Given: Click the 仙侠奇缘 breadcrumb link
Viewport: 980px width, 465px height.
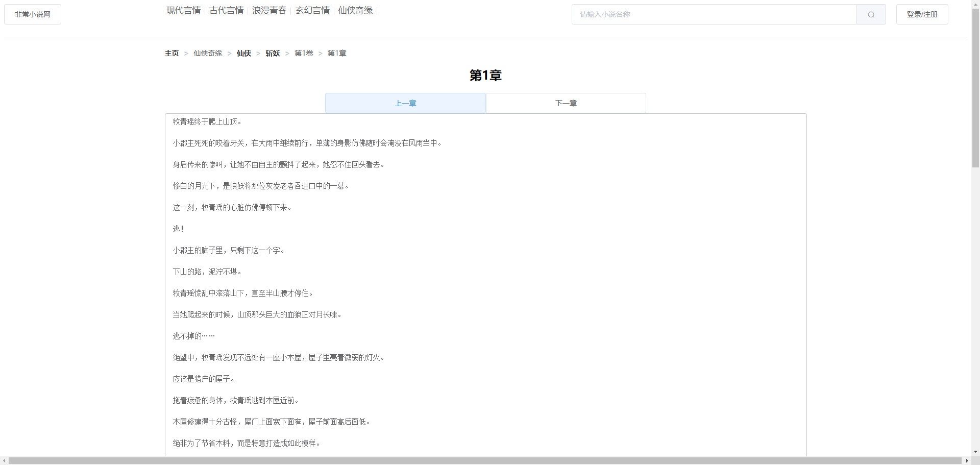Looking at the screenshot, I should tap(208, 53).
